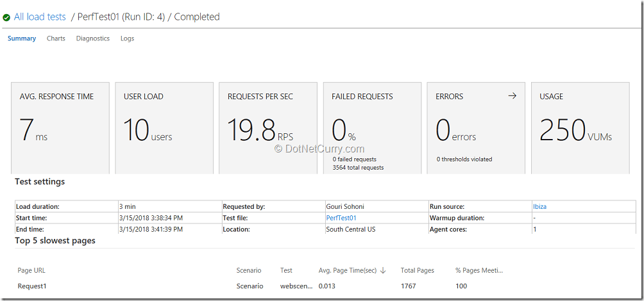Open the Logs tab

pyautogui.click(x=127, y=38)
